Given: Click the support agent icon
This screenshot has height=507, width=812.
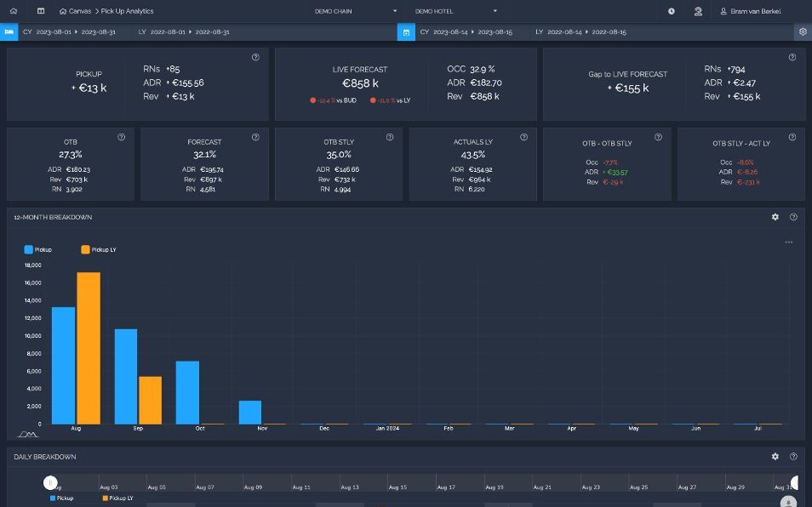Looking at the screenshot, I should click(x=698, y=11).
